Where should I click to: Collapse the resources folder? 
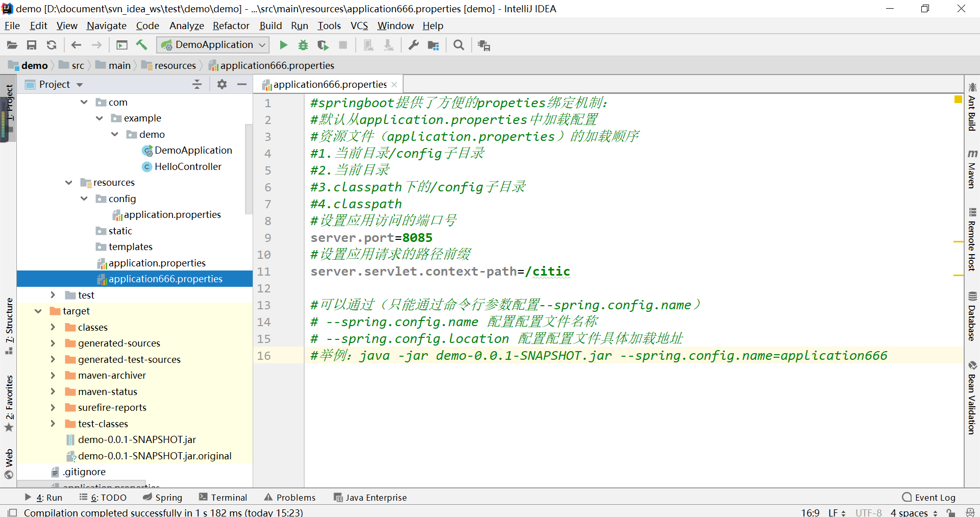[68, 182]
